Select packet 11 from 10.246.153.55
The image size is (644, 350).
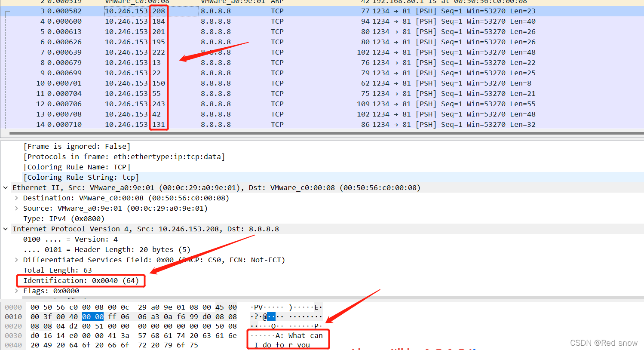point(322,94)
